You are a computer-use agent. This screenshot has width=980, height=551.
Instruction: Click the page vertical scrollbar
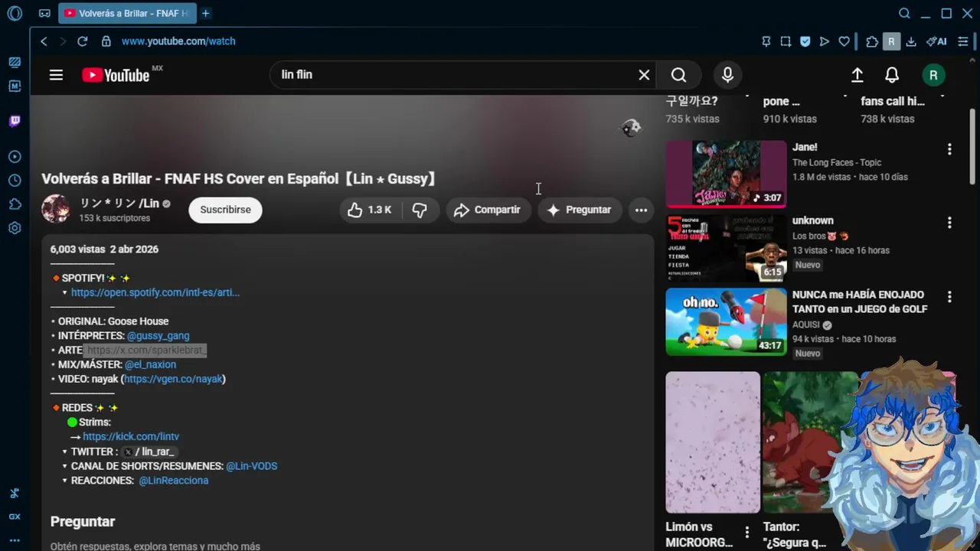click(973, 145)
